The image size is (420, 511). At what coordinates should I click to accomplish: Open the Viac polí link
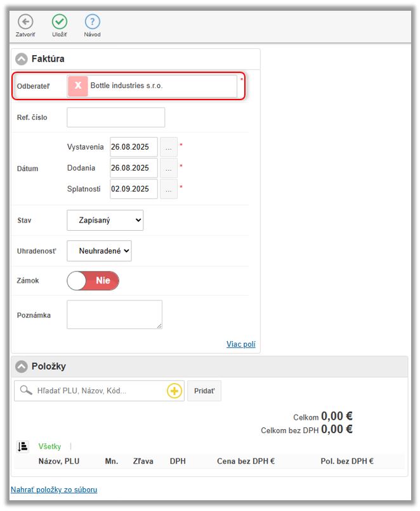coord(240,344)
